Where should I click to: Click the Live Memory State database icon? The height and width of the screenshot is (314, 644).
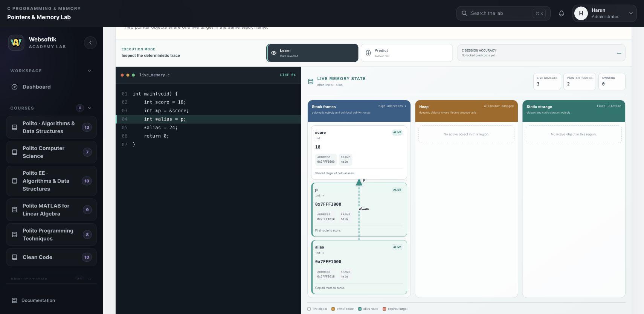311,81
